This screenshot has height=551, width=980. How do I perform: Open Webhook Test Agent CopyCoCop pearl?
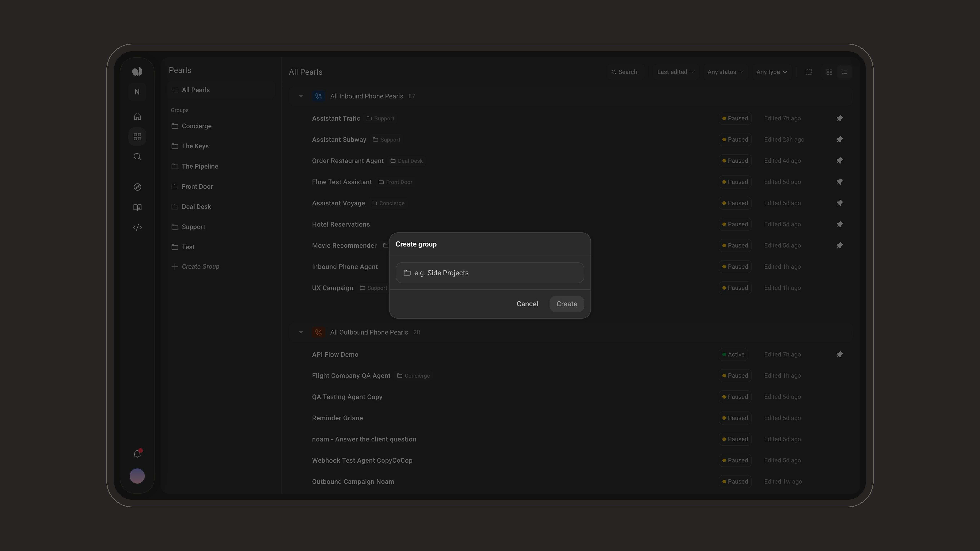coord(362,461)
